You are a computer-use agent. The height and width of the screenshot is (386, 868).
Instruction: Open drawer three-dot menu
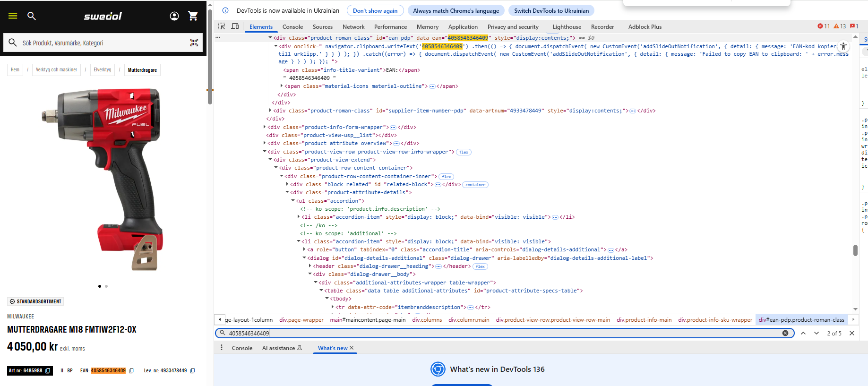222,348
